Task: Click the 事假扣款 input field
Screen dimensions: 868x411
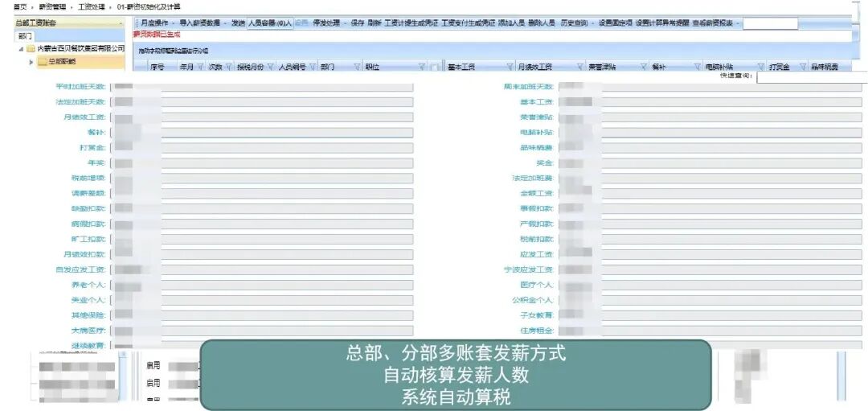Action: coord(710,208)
